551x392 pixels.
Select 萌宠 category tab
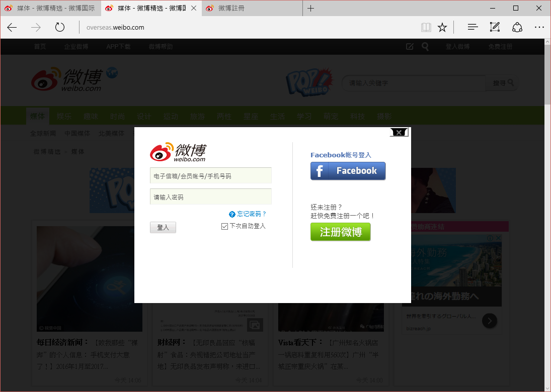[331, 116]
